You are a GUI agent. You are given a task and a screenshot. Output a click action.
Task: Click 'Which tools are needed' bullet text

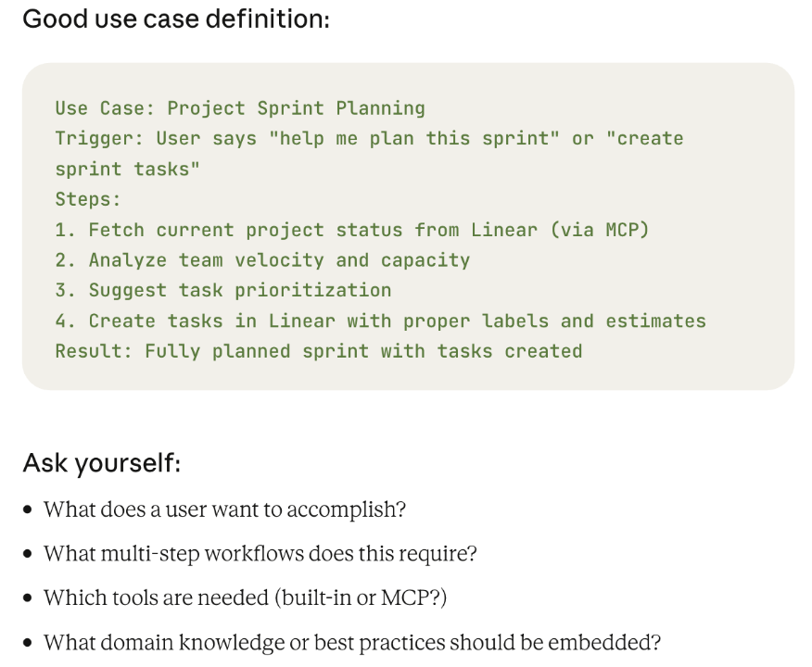246,598
